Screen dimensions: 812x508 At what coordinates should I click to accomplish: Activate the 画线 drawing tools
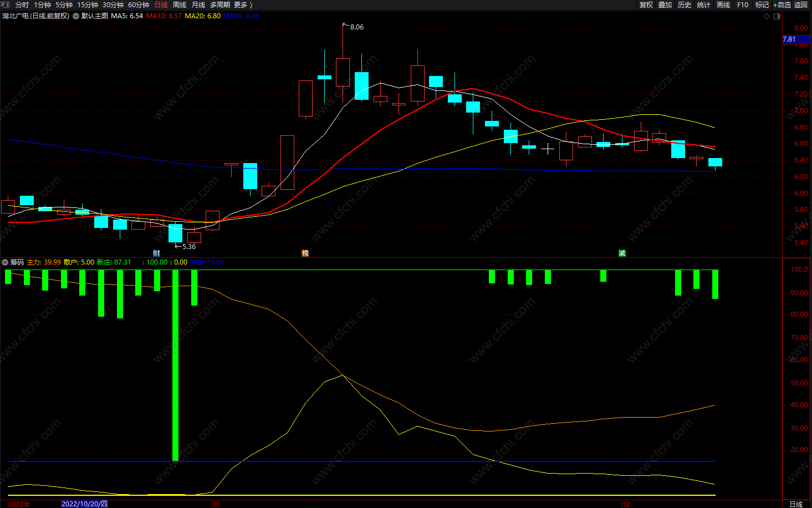point(723,5)
